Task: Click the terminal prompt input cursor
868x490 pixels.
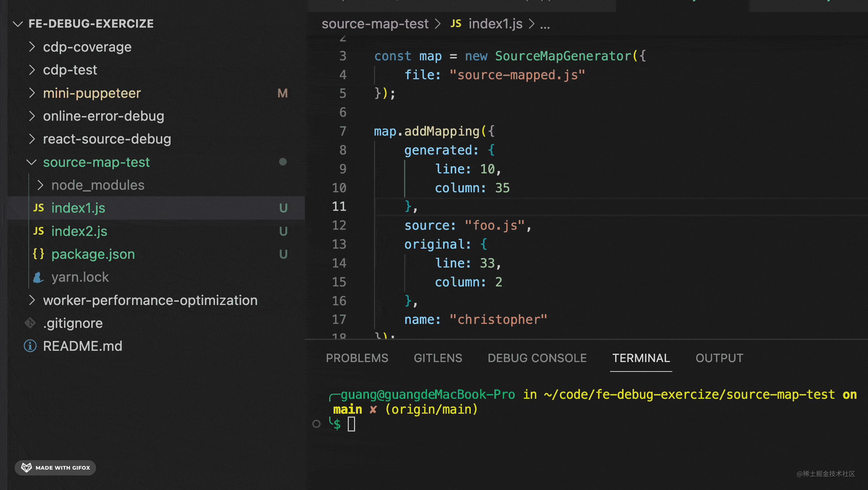Action: click(x=351, y=424)
